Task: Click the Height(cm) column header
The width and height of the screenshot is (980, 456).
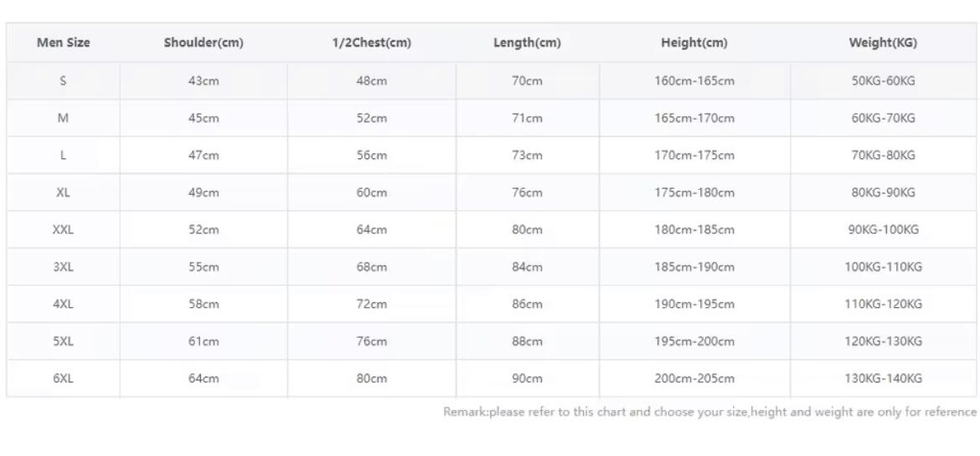Action: (x=694, y=44)
